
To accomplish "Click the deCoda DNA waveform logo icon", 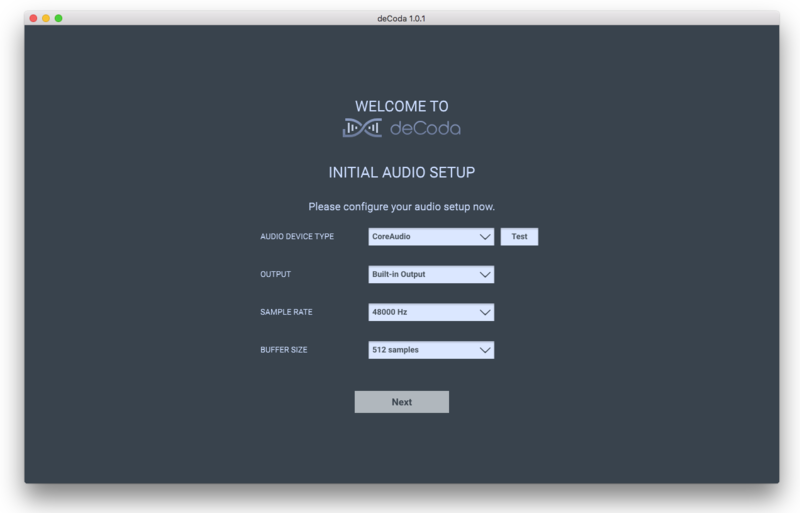I will click(362, 128).
